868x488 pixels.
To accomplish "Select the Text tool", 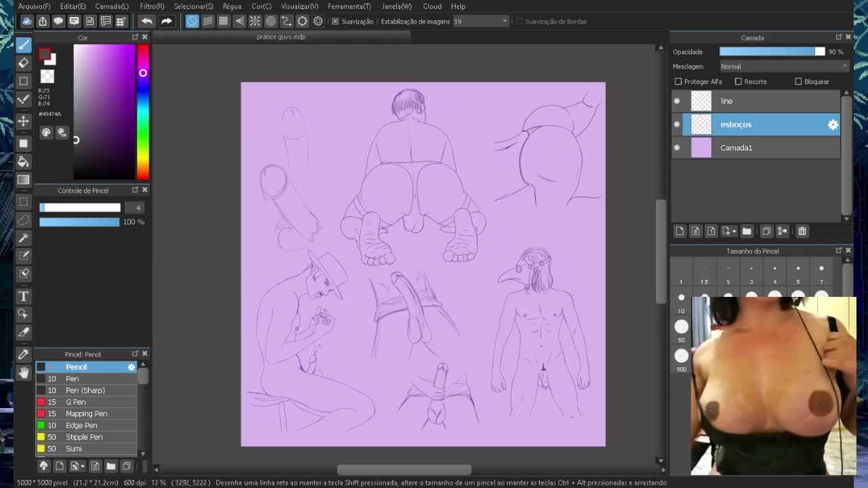I will point(23,296).
